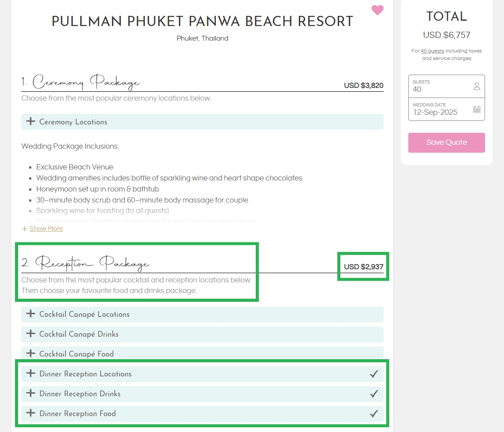Save the quote with Save Quote button
The image size is (504, 432).
(x=447, y=143)
